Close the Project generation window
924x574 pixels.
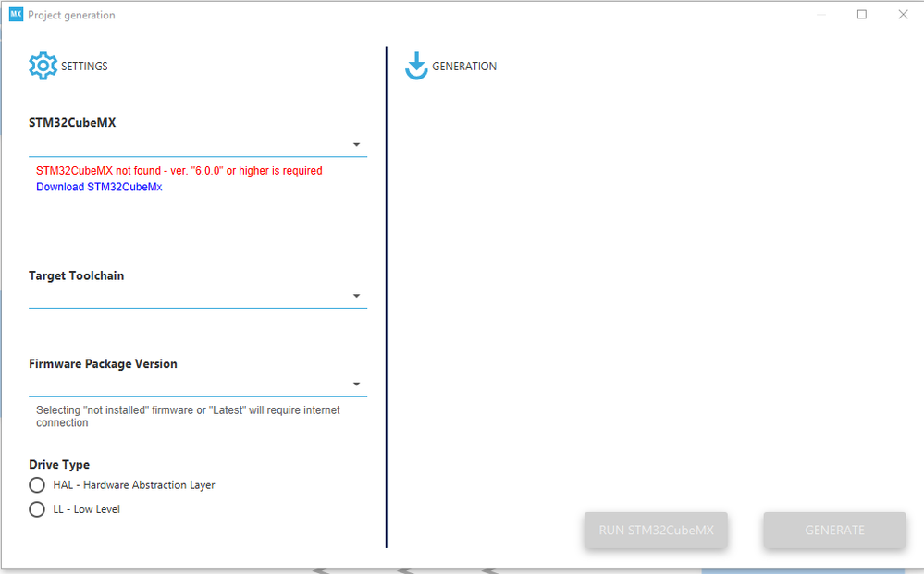903,14
